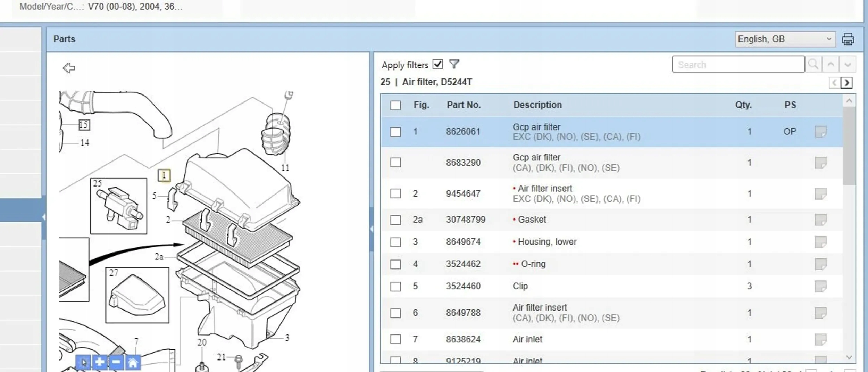The height and width of the screenshot is (372, 868).
Task: Zoom out the diagram with minus button
Action: tap(116, 362)
